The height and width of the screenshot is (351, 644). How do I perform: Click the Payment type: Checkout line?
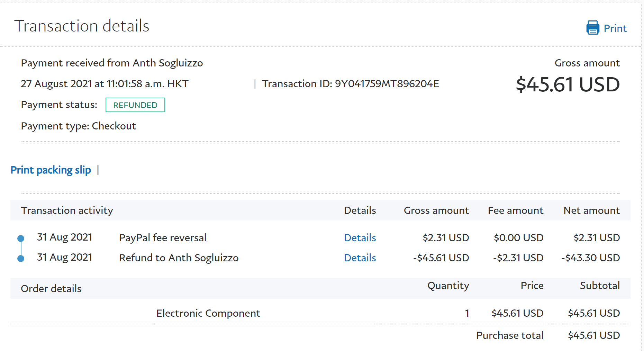[79, 126]
